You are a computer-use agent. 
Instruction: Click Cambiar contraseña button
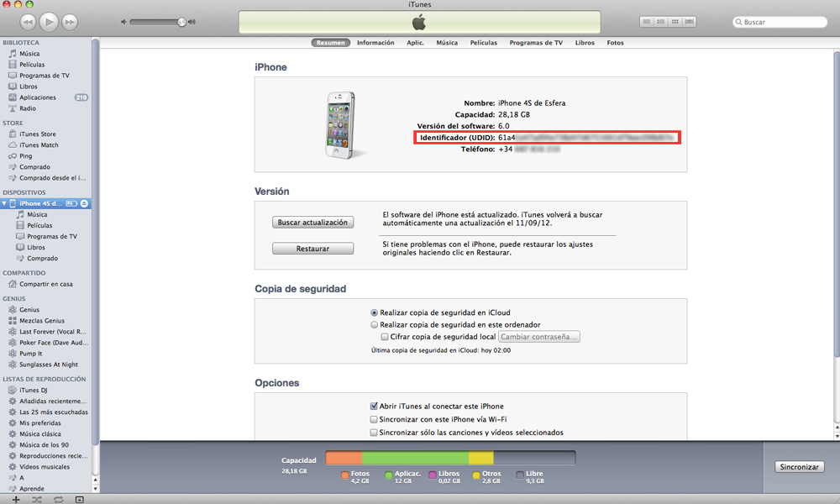pos(539,337)
